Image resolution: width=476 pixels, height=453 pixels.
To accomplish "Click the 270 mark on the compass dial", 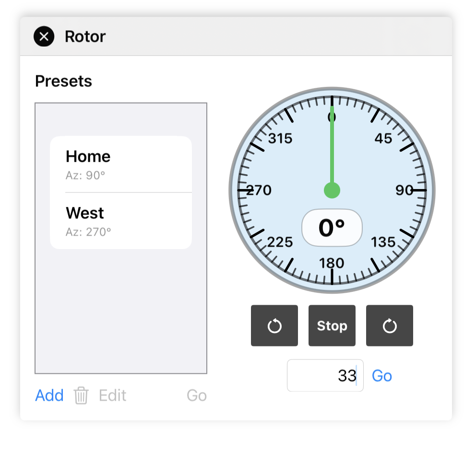I will tap(259, 191).
